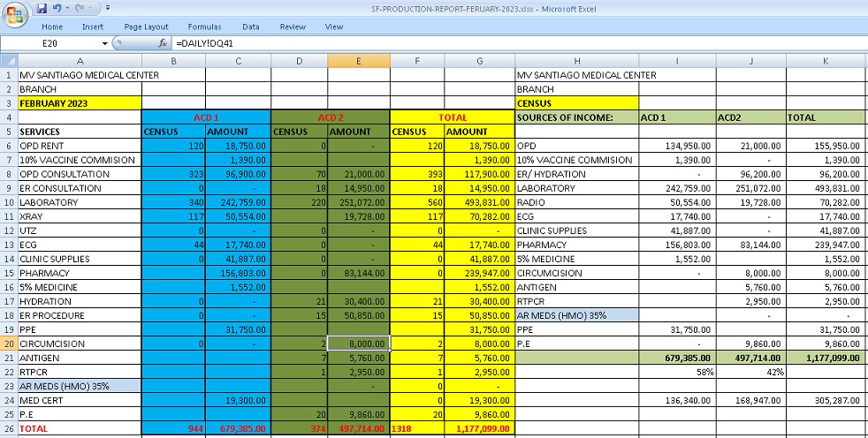Image resolution: width=868 pixels, height=438 pixels.
Task: Click the 305,287.00 cell in column K
Action: [826, 400]
